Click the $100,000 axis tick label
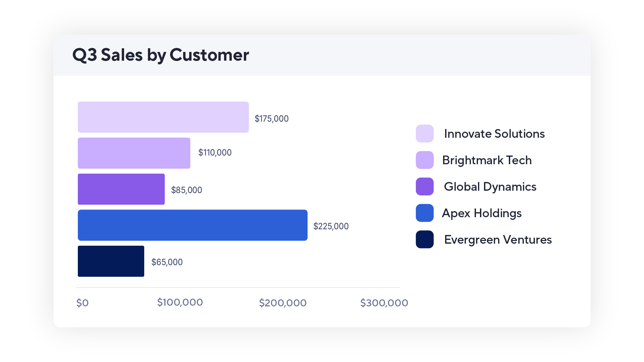This screenshot has width=644, height=362. pos(180,302)
